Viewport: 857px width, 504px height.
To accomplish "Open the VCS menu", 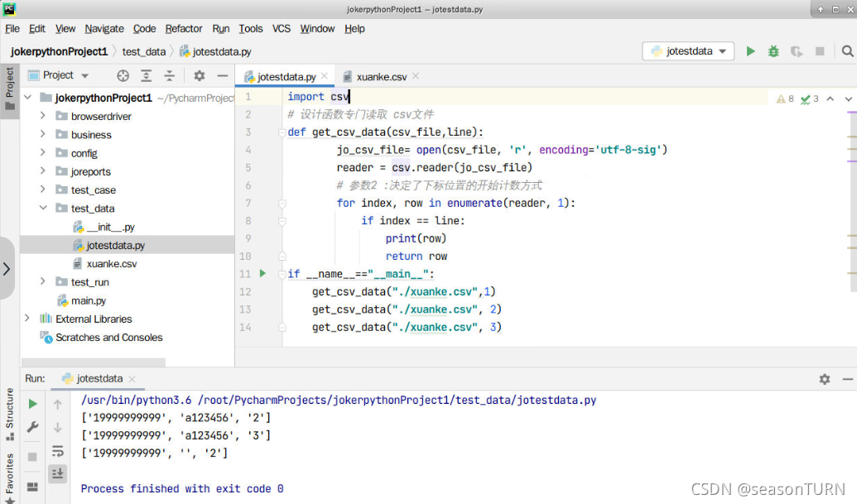I will [282, 29].
